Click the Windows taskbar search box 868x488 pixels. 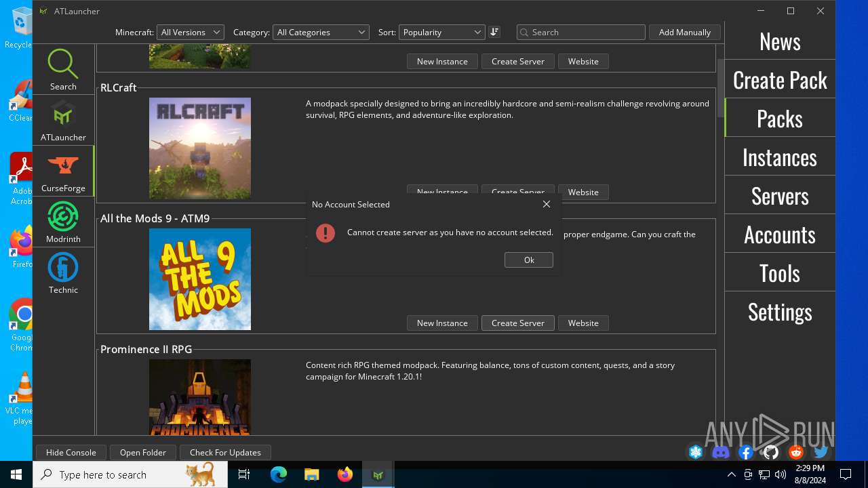point(130,474)
